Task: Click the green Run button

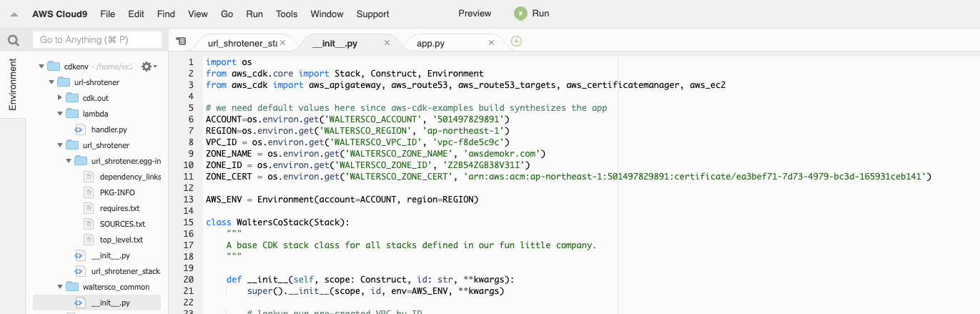Action: click(x=531, y=14)
